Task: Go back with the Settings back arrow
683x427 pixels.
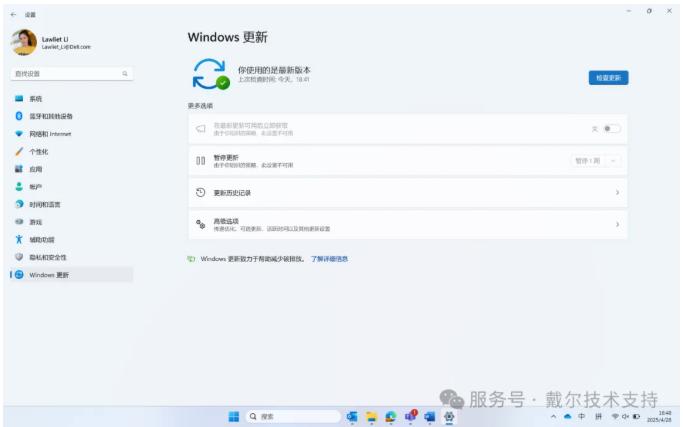Action: coord(13,14)
